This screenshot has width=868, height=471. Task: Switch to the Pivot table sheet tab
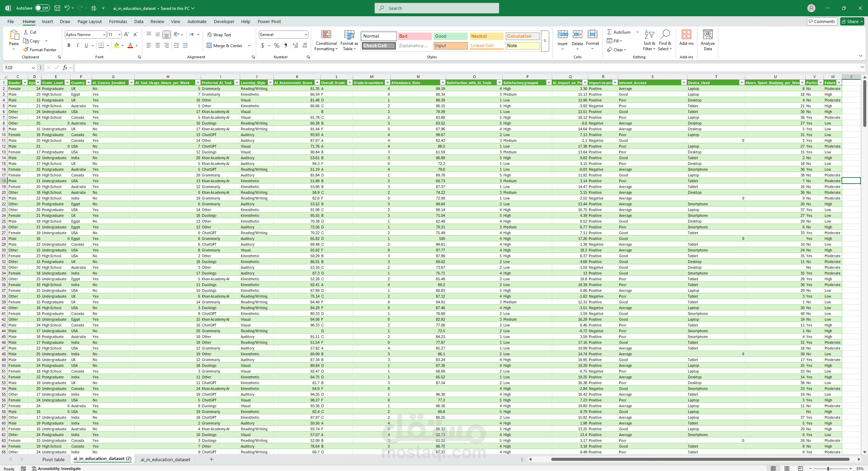point(53,459)
